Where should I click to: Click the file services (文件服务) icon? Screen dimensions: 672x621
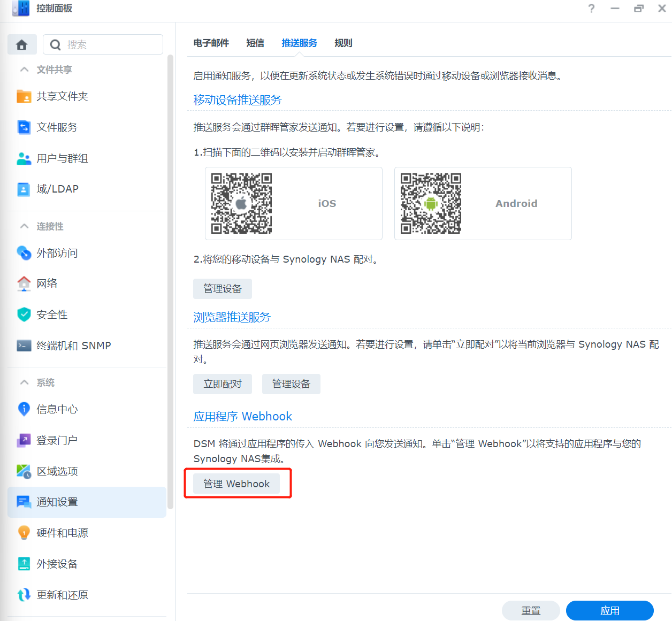[24, 127]
